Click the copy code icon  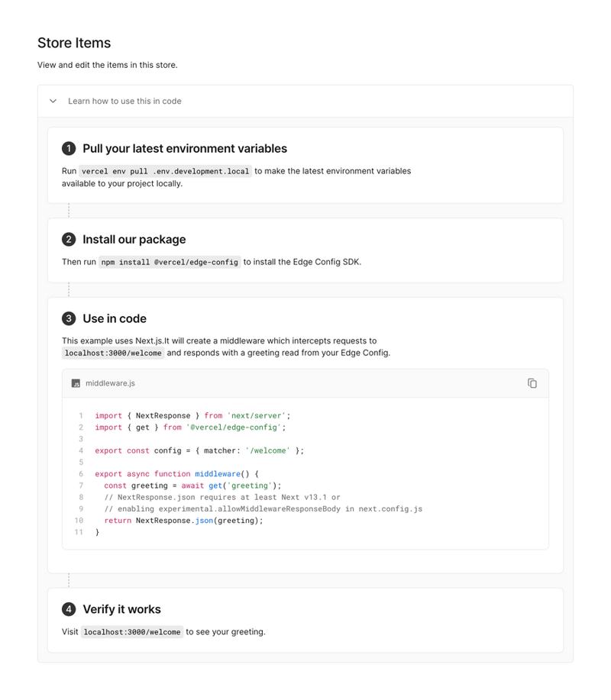pos(532,383)
